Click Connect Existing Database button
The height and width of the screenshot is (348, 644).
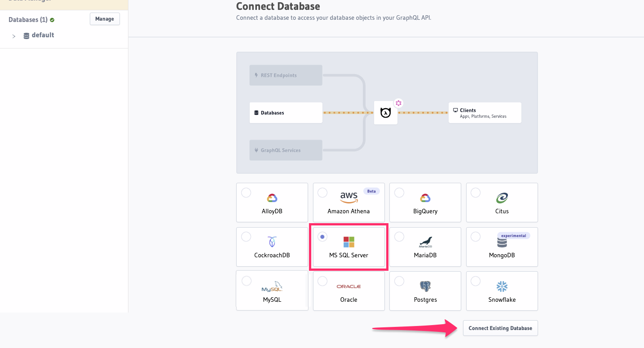click(x=500, y=328)
